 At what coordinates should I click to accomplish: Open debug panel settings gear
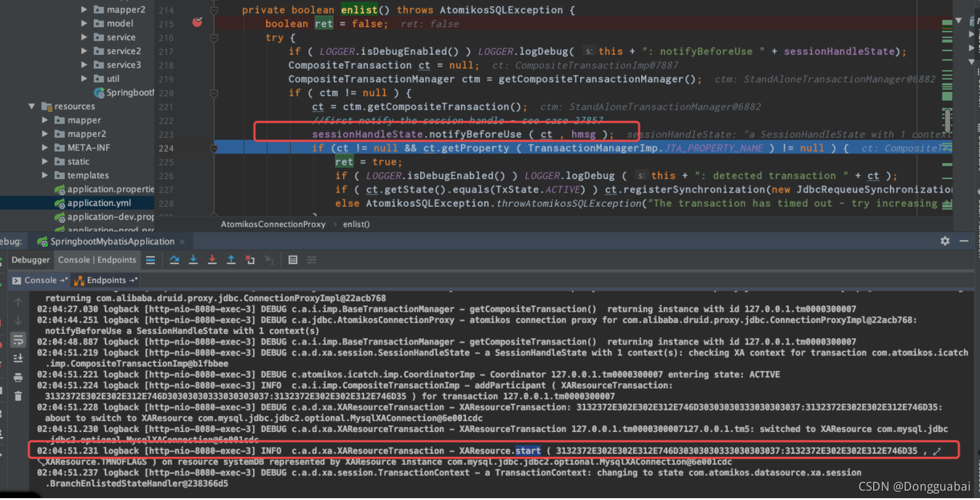coord(945,241)
